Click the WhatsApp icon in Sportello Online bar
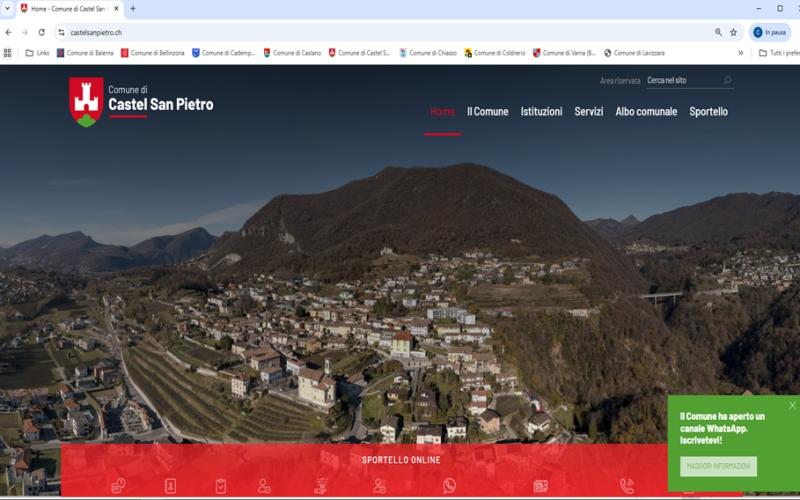 click(449, 485)
